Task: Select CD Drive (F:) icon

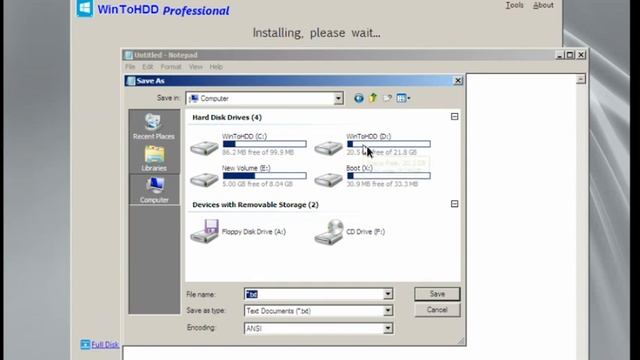Action: 329,232
